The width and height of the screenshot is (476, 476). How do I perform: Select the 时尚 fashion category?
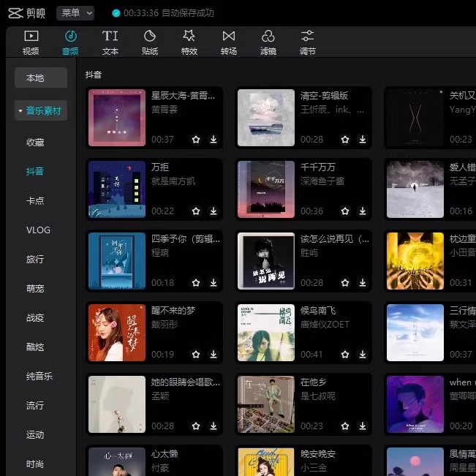click(x=35, y=464)
